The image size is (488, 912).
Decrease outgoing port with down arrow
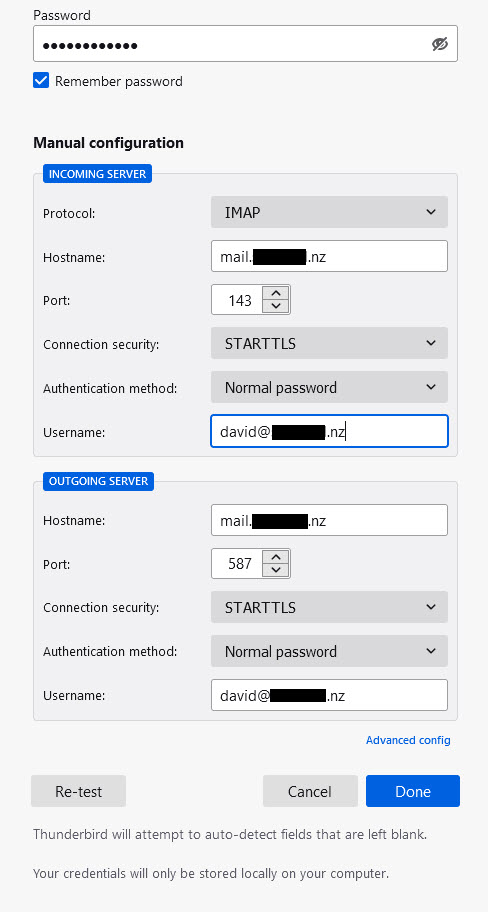(x=276, y=571)
